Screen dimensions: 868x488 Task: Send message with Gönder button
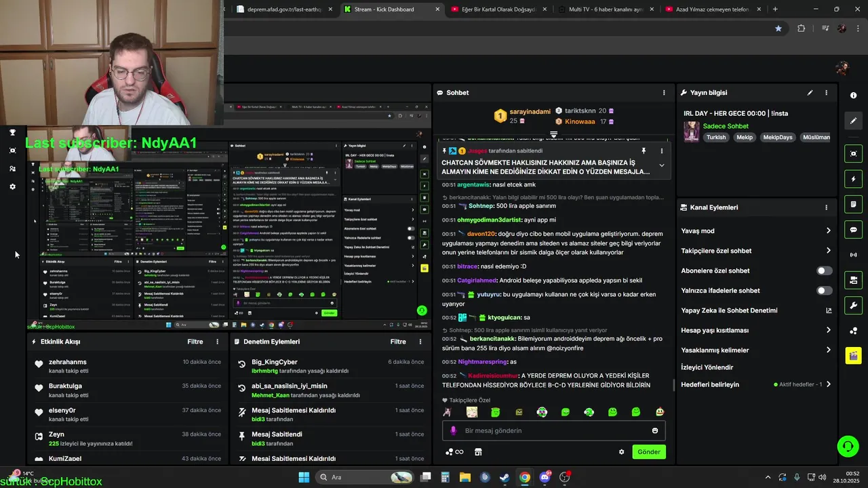click(x=649, y=452)
